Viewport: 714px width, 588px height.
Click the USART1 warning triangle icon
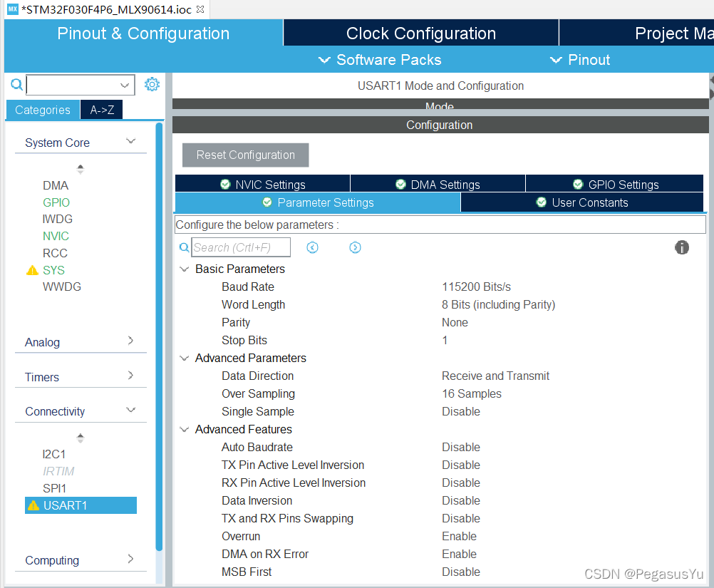33,505
